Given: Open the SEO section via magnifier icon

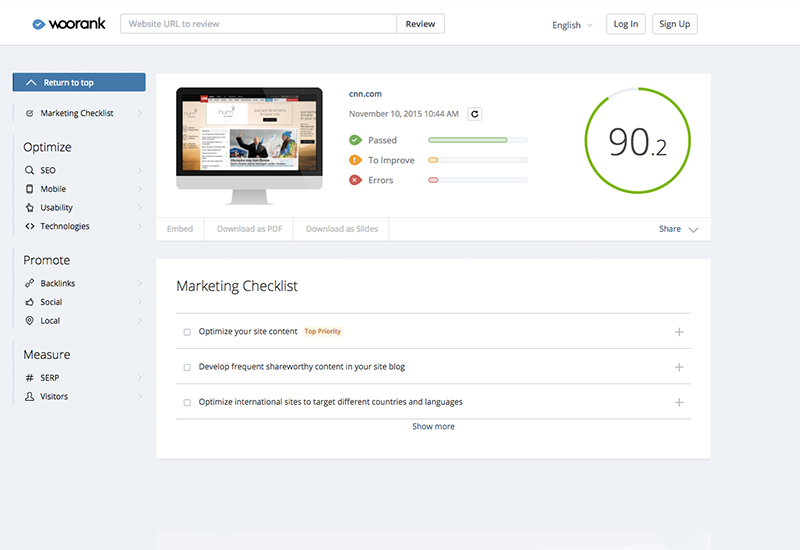Looking at the screenshot, I should coord(30,170).
